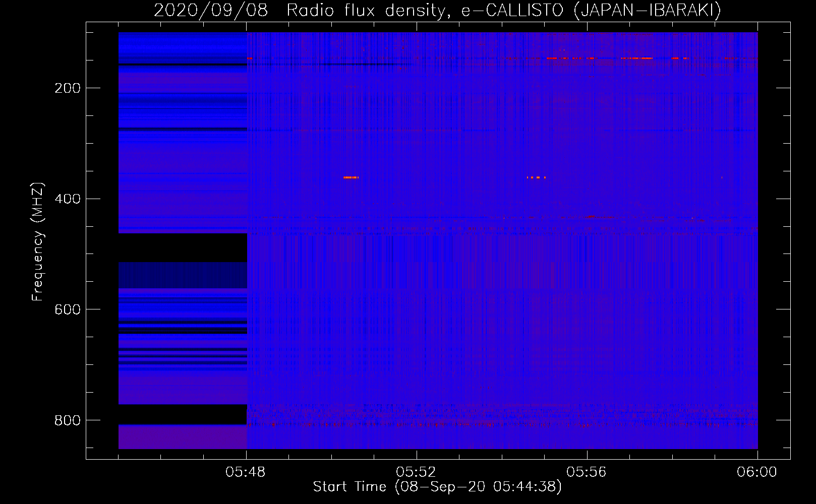The image size is (816, 504).
Task: Click the 'Frequency (MHZ)' y-axis label
Action: [x=38, y=242]
